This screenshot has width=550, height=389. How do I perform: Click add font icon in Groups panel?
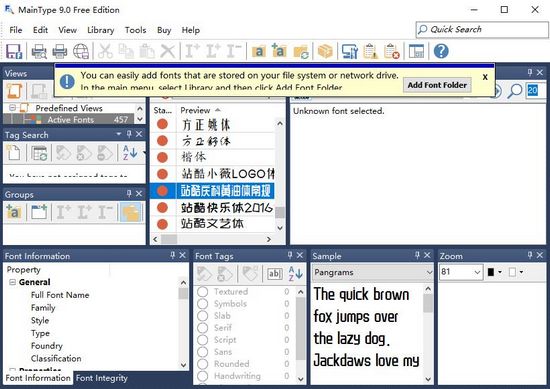14,212
